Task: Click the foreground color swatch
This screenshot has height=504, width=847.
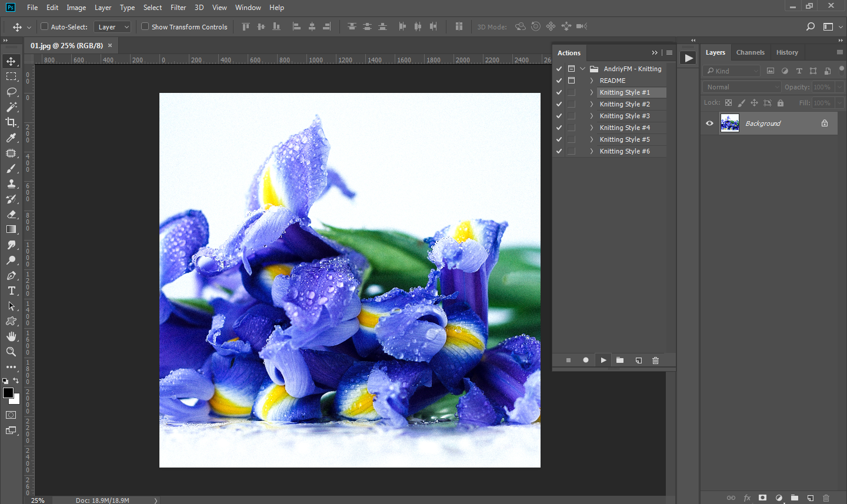Action: tap(8, 393)
